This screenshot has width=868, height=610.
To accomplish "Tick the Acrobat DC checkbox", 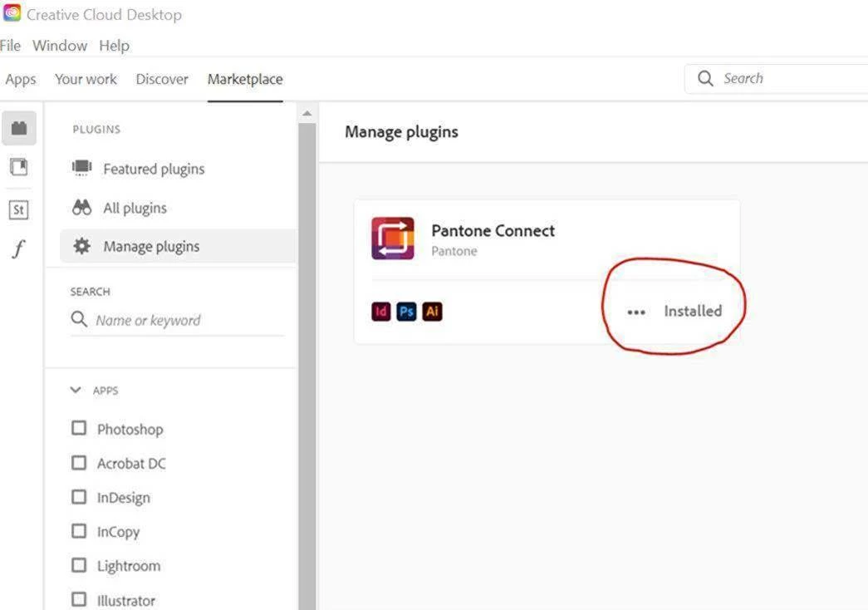I will [79, 462].
